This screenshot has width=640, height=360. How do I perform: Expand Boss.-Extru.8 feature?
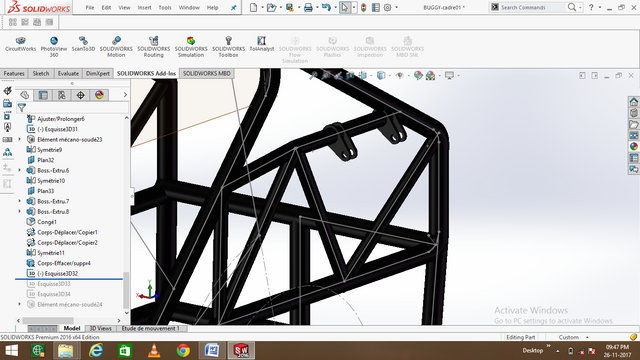19,211
